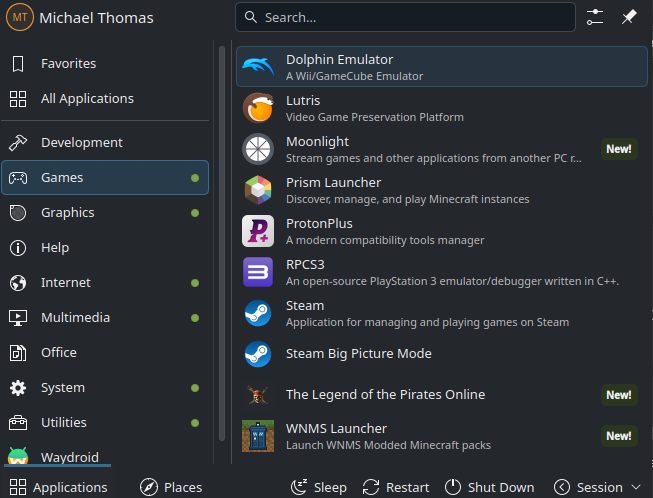
Task: Click the Graphics category icon
Action: tap(18, 213)
